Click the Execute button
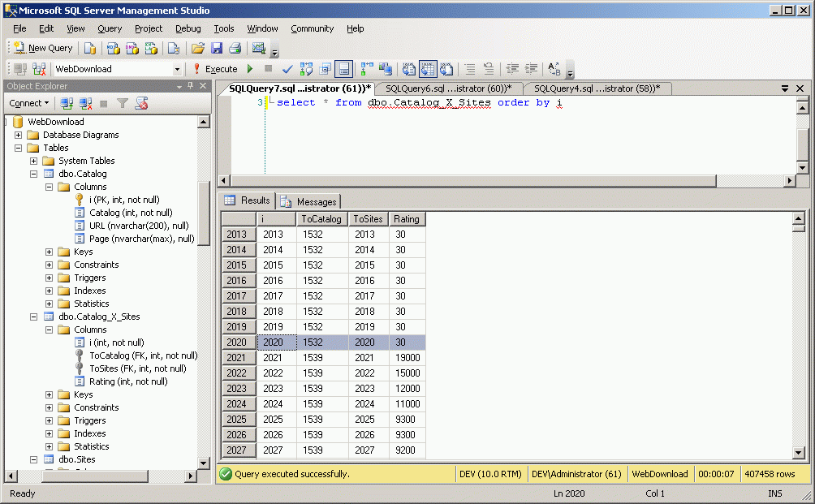 pyautogui.click(x=216, y=69)
